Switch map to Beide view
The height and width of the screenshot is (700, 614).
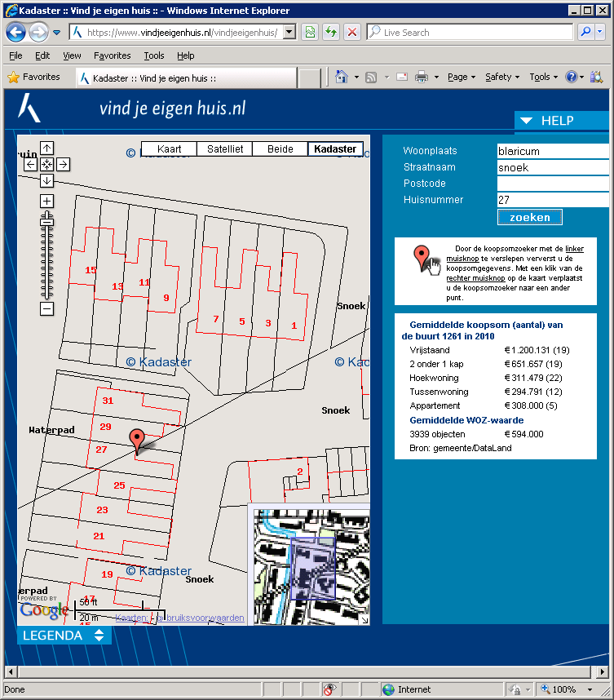click(x=280, y=149)
